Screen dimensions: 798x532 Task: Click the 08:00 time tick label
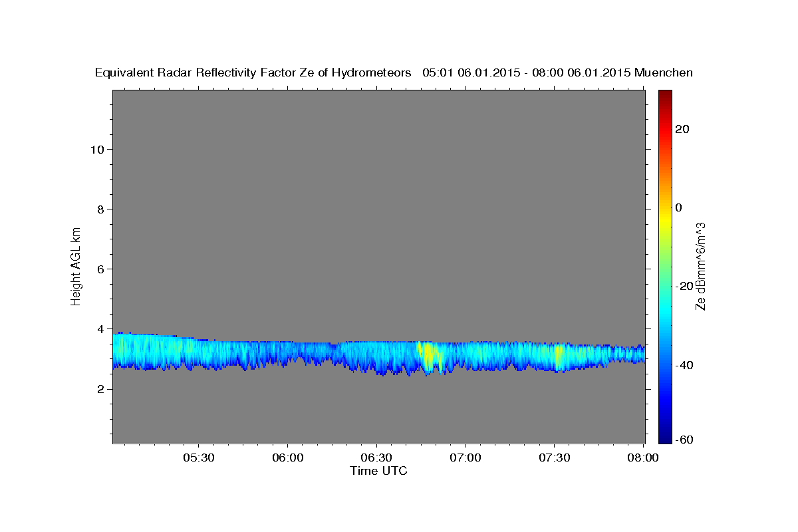643,458
